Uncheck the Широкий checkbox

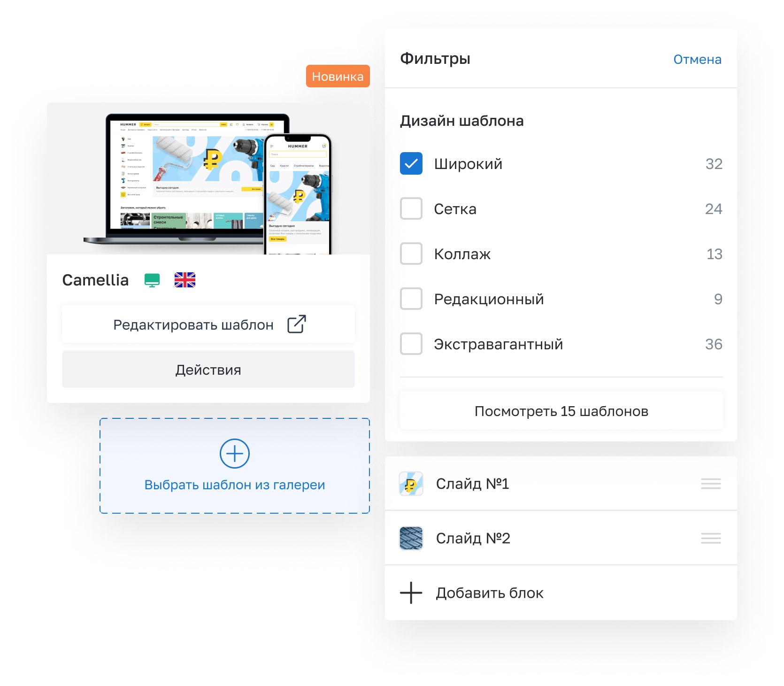411,164
